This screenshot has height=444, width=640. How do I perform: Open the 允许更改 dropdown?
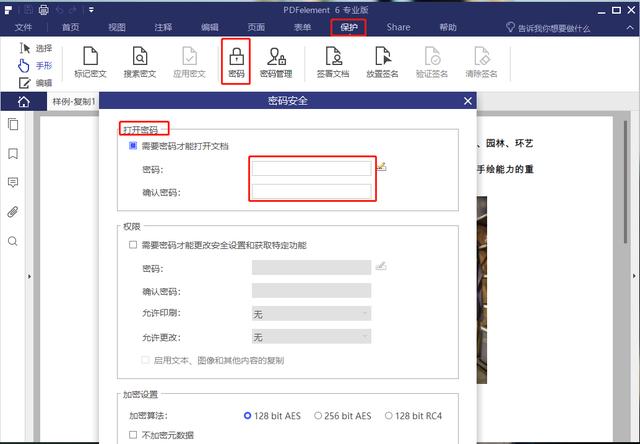(311, 337)
